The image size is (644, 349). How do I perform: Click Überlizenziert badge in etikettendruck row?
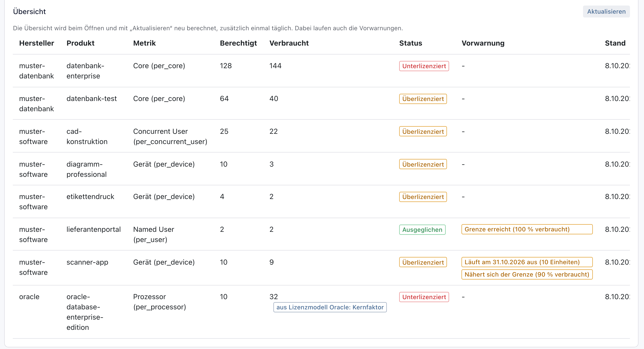click(423, 197)
